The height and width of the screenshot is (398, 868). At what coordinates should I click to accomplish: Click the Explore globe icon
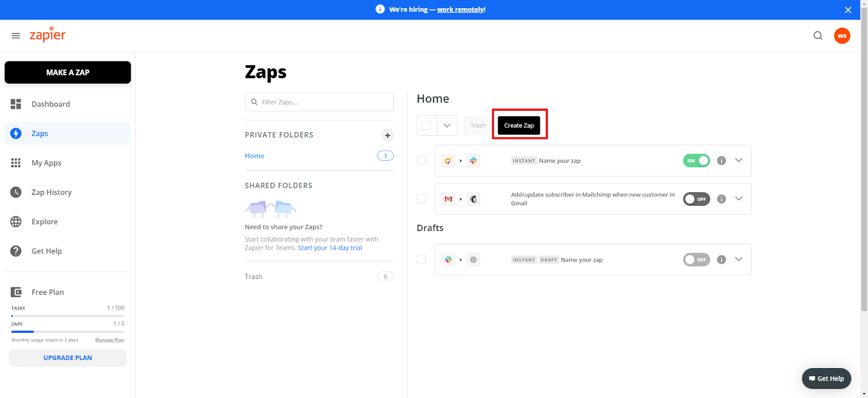pyautogui.click(x=16, y=222)
